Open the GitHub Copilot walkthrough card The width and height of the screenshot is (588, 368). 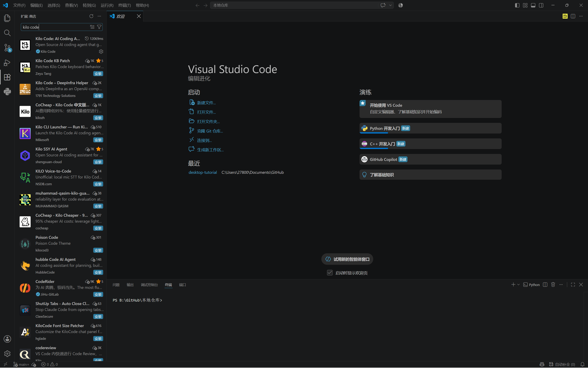pyautogui.click(x=430, y=159)
